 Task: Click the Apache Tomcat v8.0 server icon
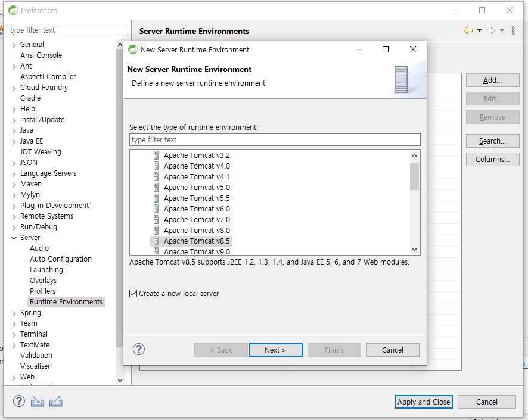156,231
